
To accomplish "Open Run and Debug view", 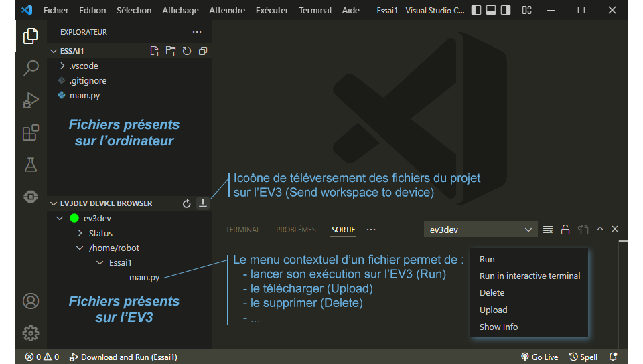I will 31,100.
